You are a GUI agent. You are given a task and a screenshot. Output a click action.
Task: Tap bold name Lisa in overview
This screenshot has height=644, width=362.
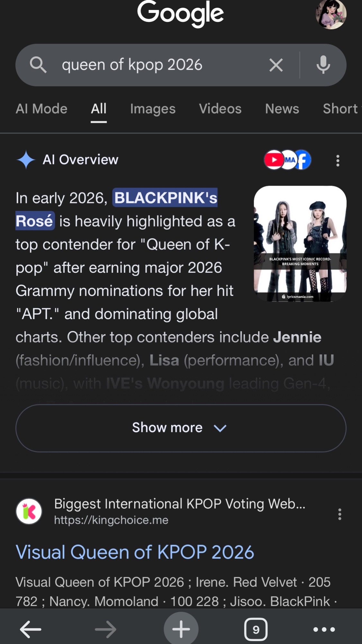click(164, 360)
